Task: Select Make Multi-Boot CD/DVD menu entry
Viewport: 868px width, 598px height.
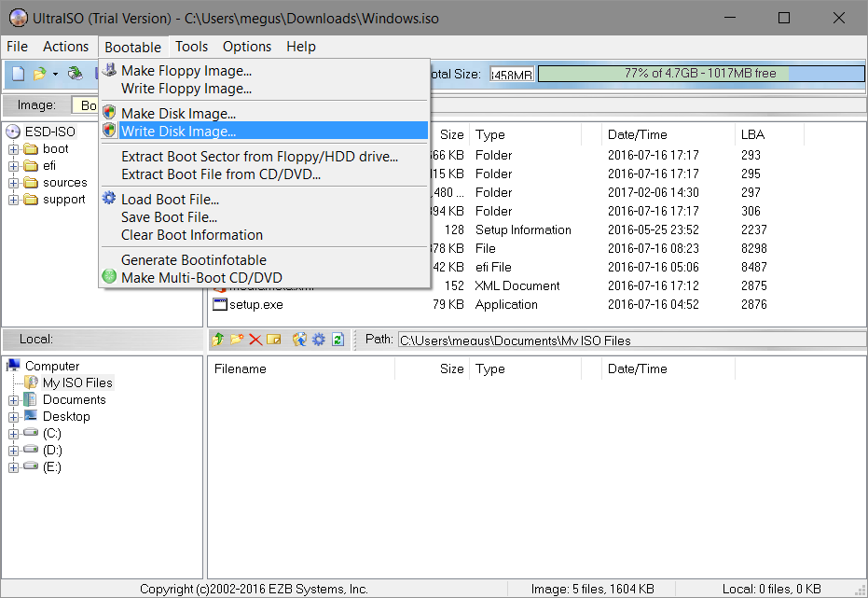Action: click(x=201, y=277)
